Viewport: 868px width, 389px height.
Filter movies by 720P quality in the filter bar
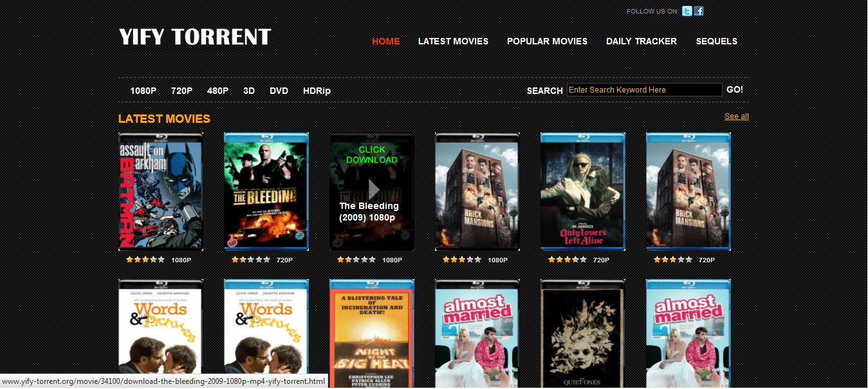tap(181, 91)
